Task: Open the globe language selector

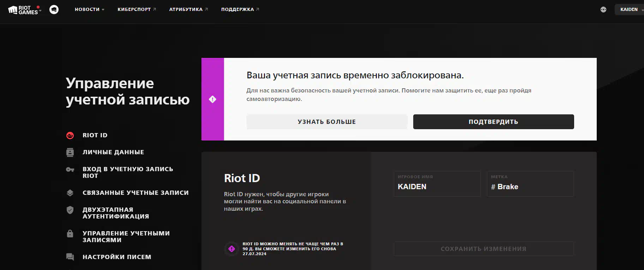Action: [x=603, y=10]
